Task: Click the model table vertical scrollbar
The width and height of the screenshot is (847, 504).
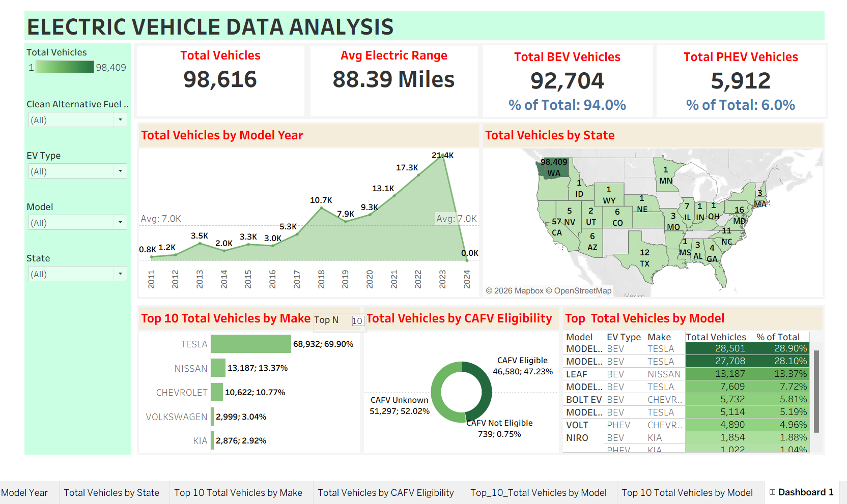Action: click(816, 392)
